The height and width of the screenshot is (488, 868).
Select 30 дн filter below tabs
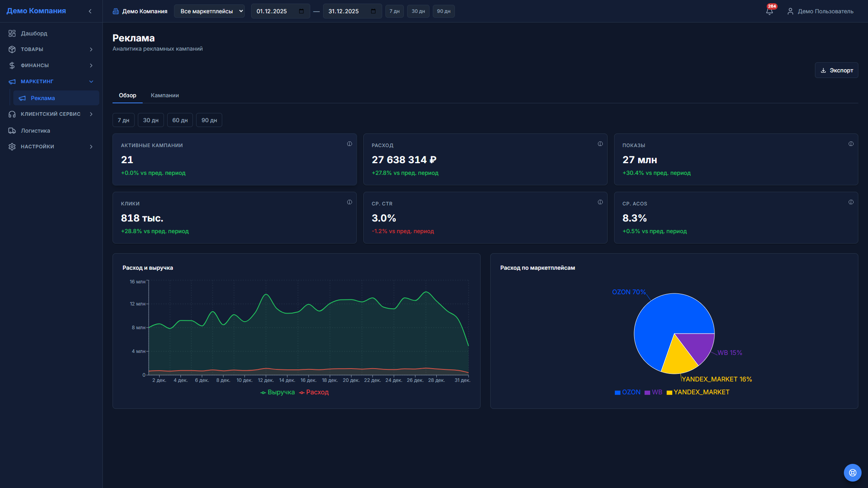click(x=151, y=120)
